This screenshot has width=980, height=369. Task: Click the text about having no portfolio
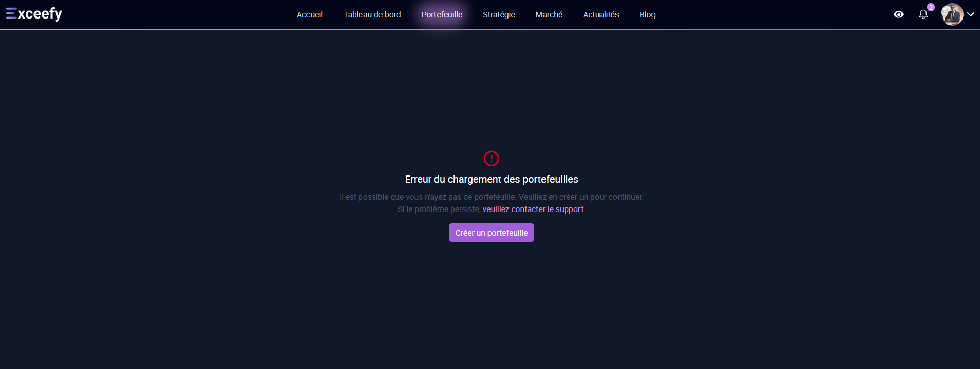click(x=491, y=197)
